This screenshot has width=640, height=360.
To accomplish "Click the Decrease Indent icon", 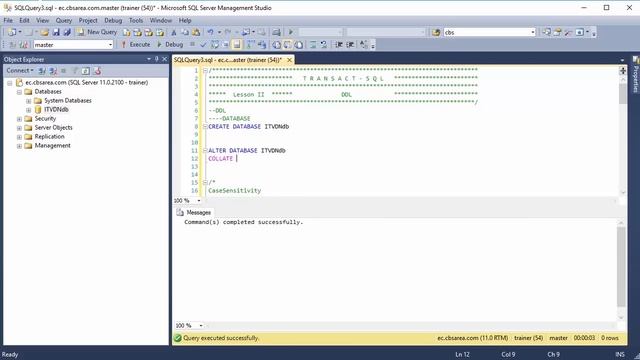I will pos(339,44).
